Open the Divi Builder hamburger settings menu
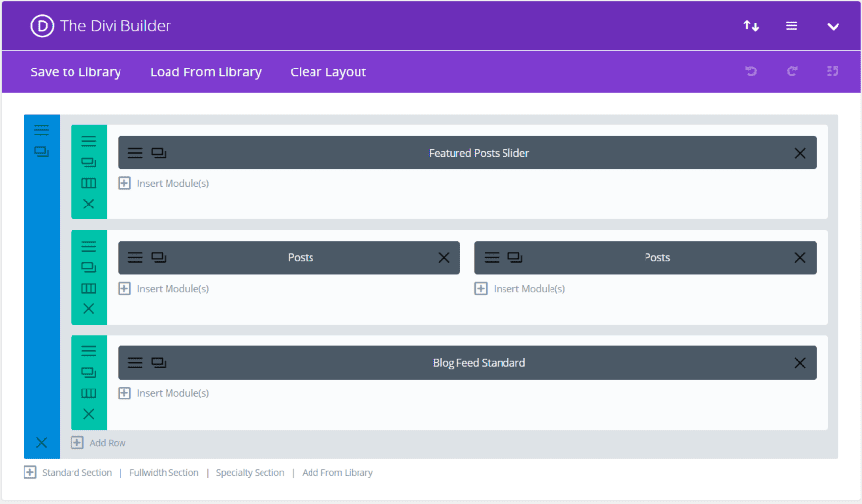 [791, 26]
